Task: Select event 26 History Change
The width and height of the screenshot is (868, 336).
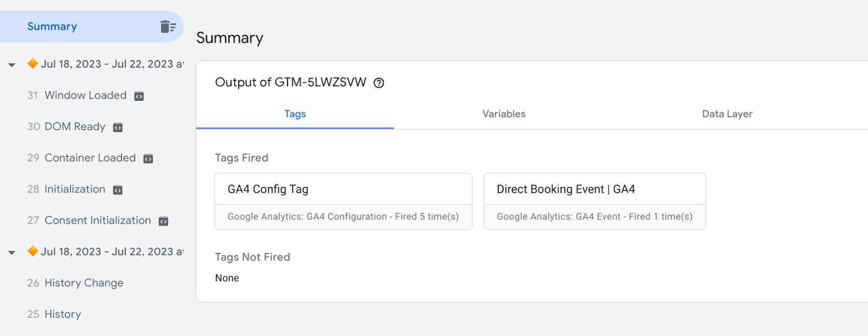Action: pos(84,283)
